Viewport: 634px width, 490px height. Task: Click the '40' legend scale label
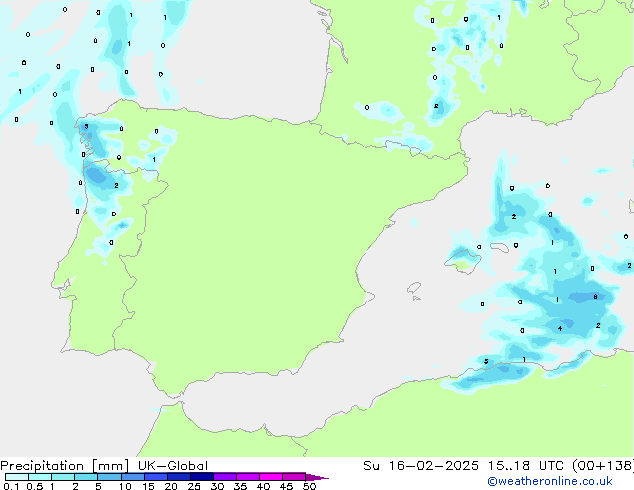(263, 486)
